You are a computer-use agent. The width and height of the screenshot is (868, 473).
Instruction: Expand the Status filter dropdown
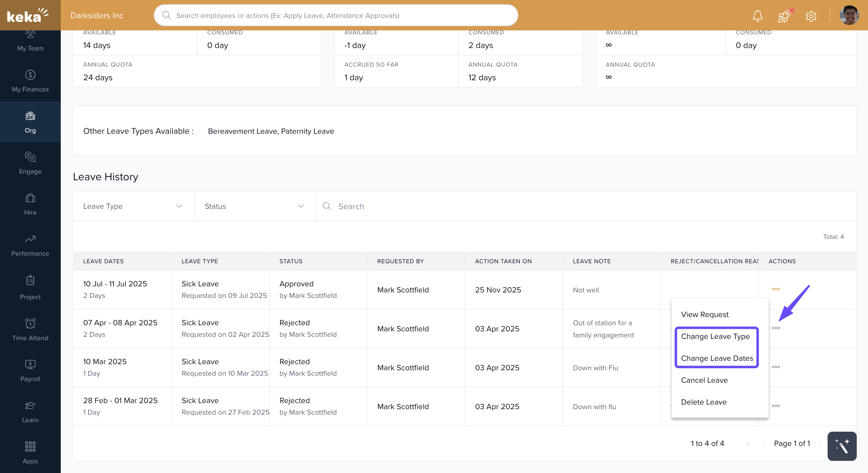(255, 206)
